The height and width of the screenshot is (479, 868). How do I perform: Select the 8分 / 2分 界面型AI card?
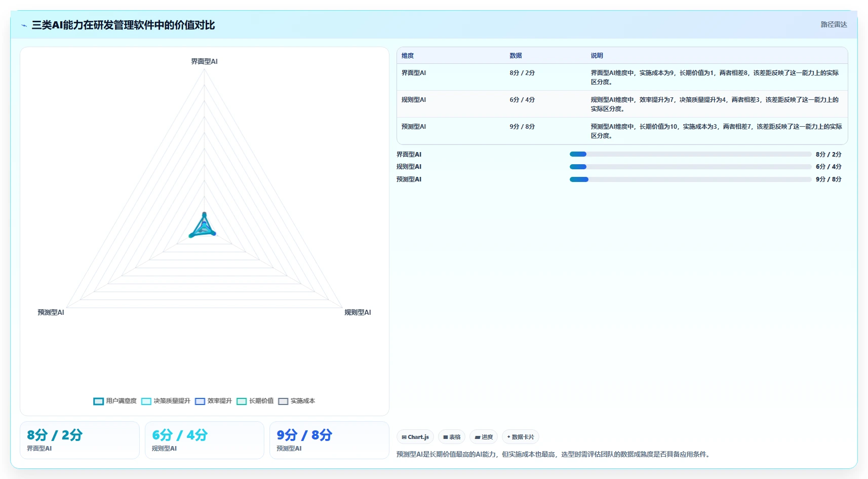[x=80, y=440]
